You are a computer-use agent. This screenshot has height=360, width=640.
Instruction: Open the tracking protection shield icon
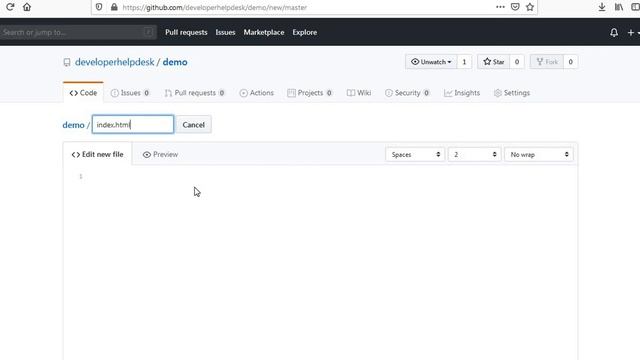[x=99, y=7]
